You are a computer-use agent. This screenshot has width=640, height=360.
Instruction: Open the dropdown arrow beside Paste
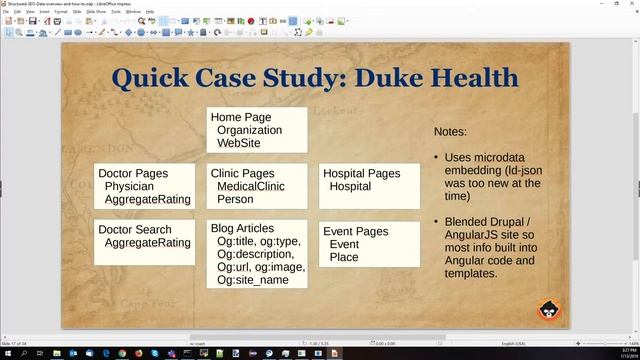(95, 21)
